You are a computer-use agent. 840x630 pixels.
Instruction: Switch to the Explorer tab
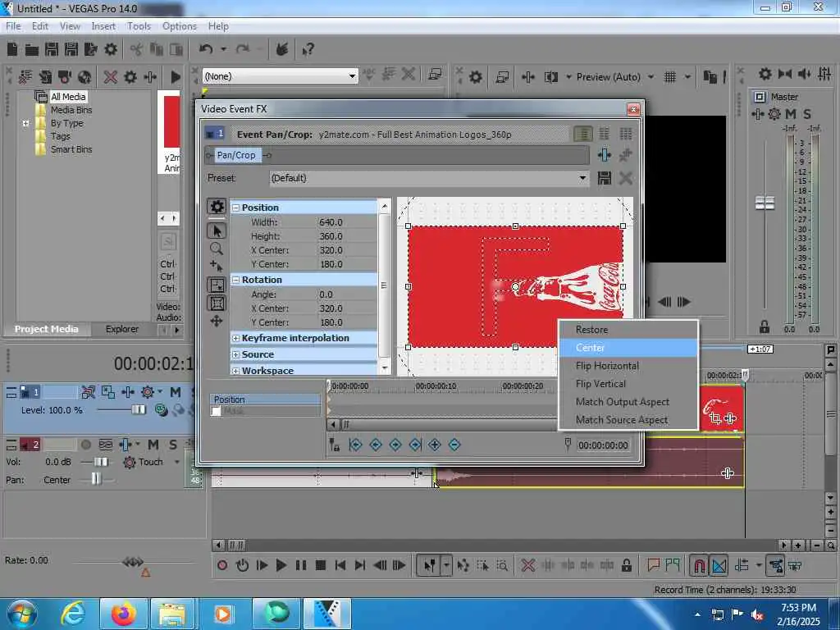coord(121,329)
